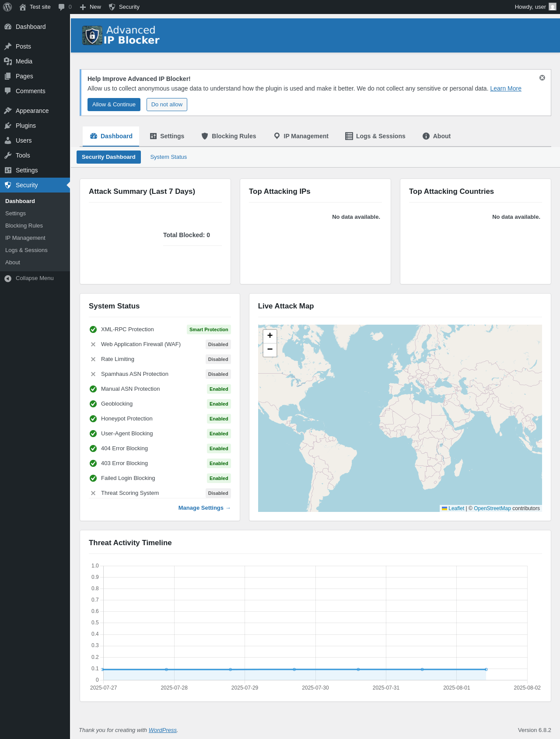Click the Collapse Menu arrow icon
The width and height of the screenshot is (560, 739).
click(8, 278)
